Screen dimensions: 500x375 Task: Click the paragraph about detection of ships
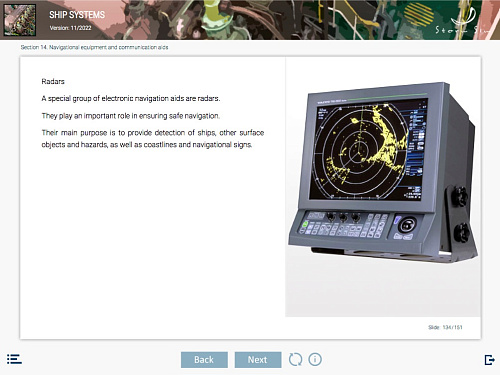pos(153,139)
